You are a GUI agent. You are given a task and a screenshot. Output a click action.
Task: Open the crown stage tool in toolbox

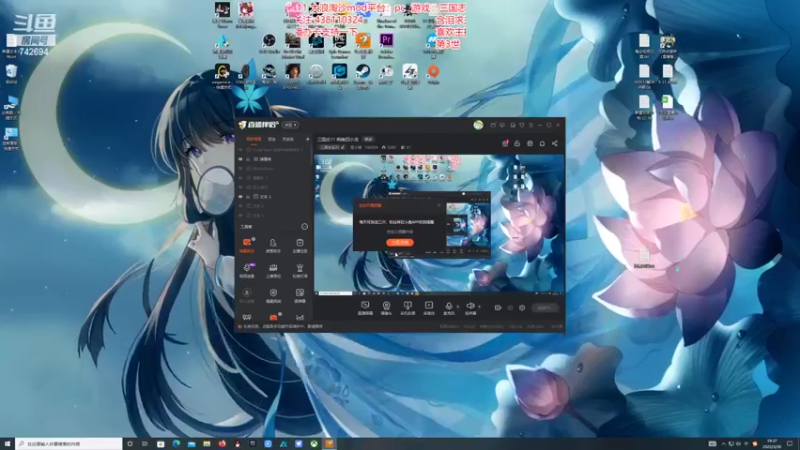click(273, 270)
